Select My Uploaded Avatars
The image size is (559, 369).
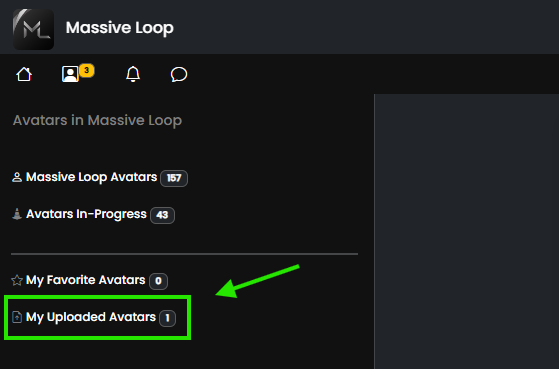coord(91,317)
